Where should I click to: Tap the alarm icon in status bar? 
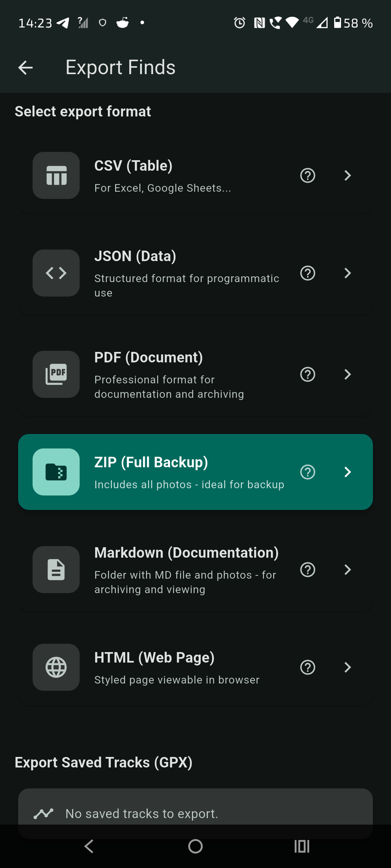pos(239,23)
